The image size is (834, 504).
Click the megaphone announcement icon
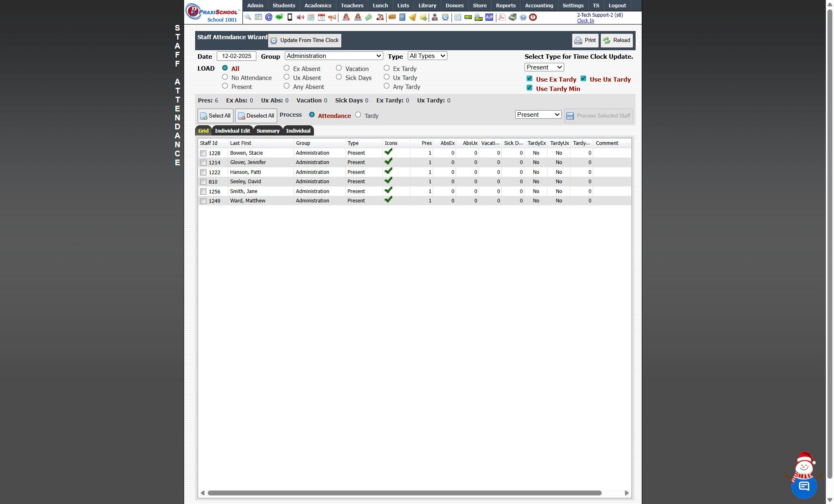point(332,17)
